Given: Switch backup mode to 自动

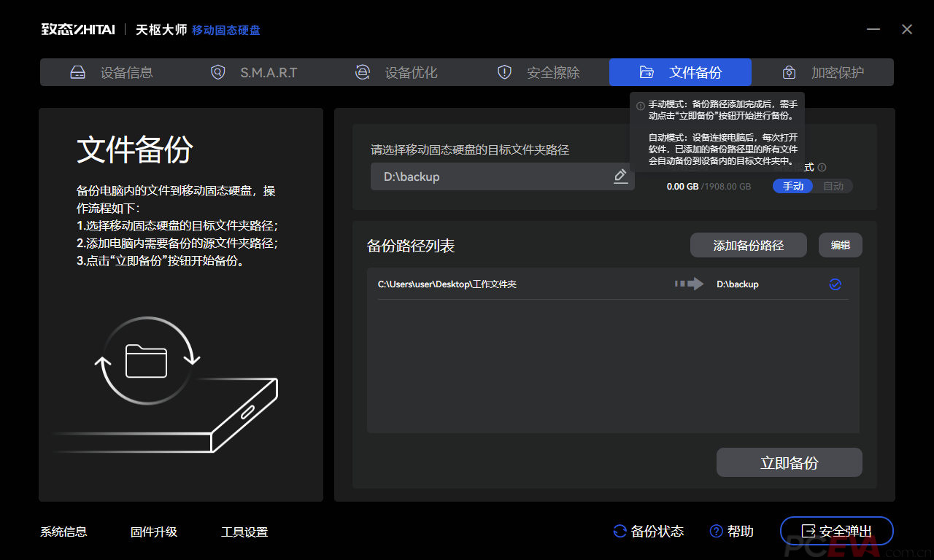Looking at the screenshot, I should point(833,186).
